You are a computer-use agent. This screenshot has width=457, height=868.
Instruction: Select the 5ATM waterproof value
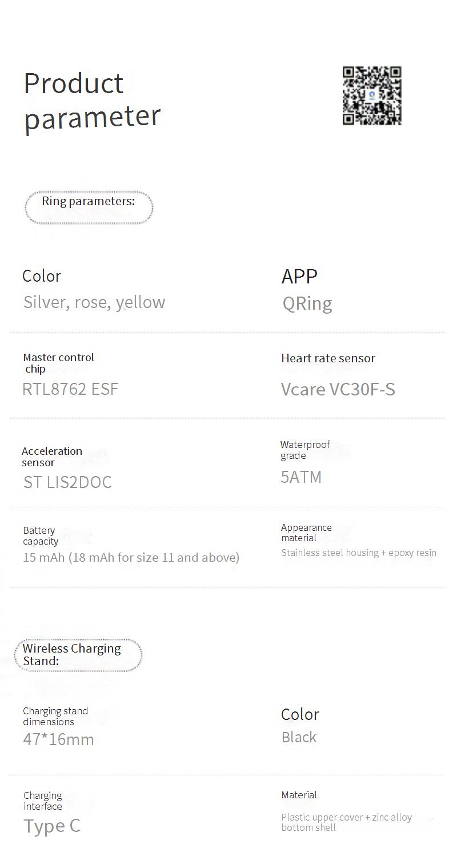(301, 477)
